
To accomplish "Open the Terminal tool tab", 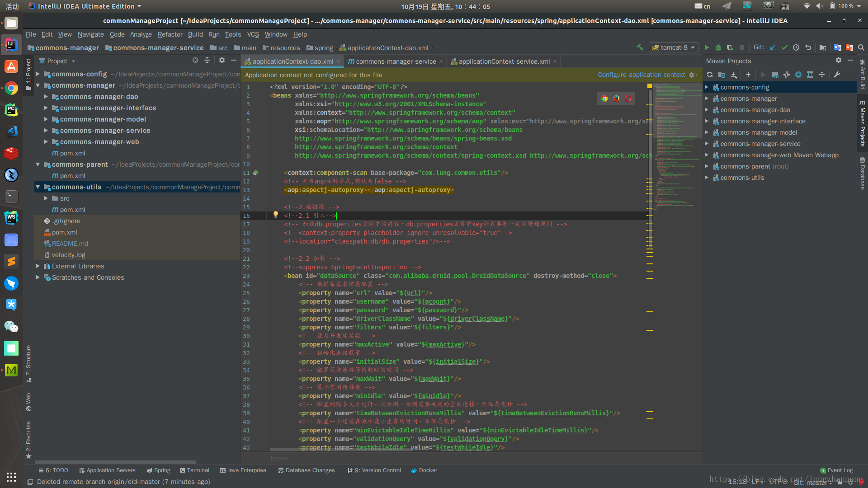I will (x=194, y=470).
